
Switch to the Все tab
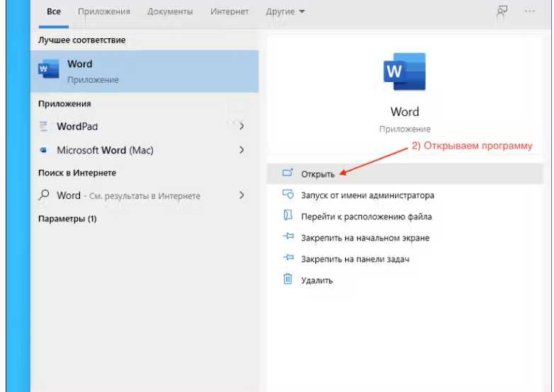point(54,11)
